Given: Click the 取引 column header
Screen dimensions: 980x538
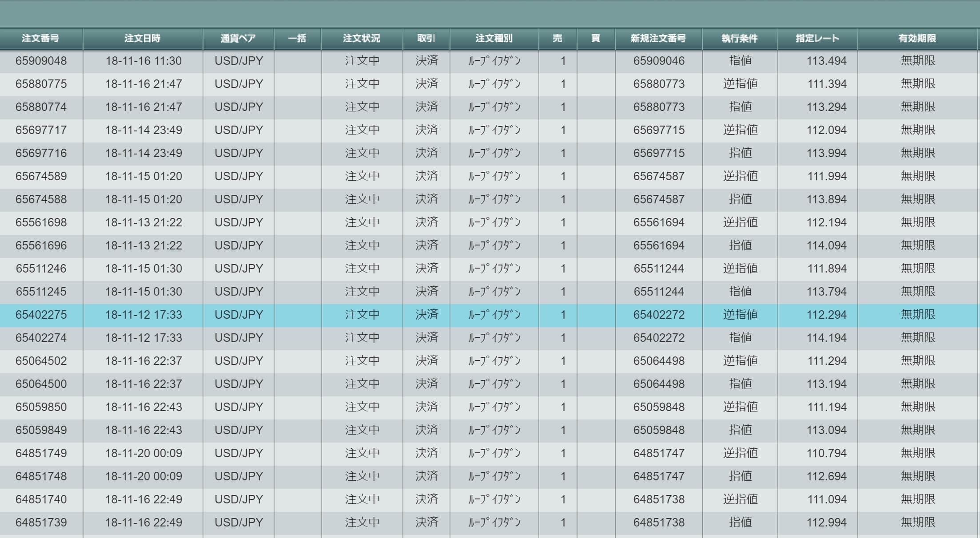Looking at the screenshot, I should (426, 39).
